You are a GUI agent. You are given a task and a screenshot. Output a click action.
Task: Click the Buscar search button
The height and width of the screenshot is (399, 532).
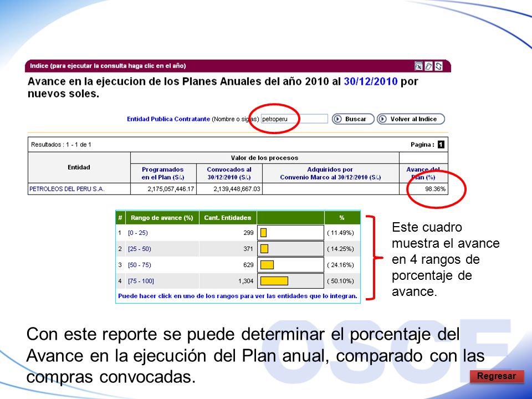(x=353, y=119)
